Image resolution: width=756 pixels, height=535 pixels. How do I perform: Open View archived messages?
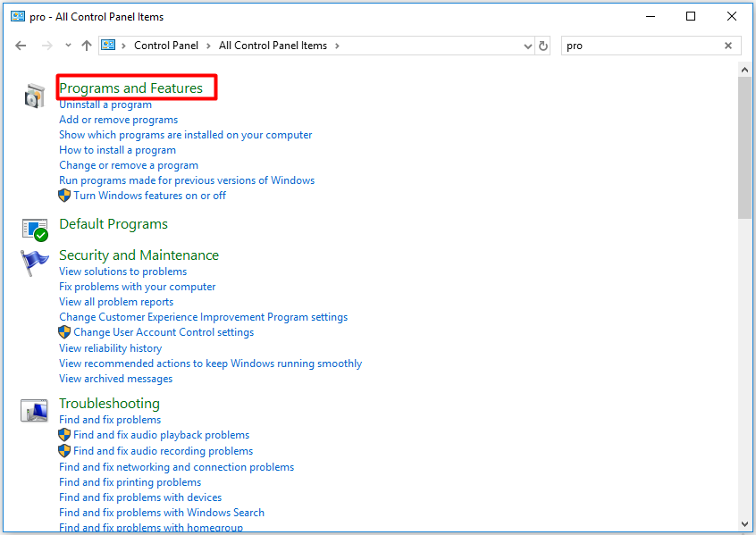tap(115, 379)
